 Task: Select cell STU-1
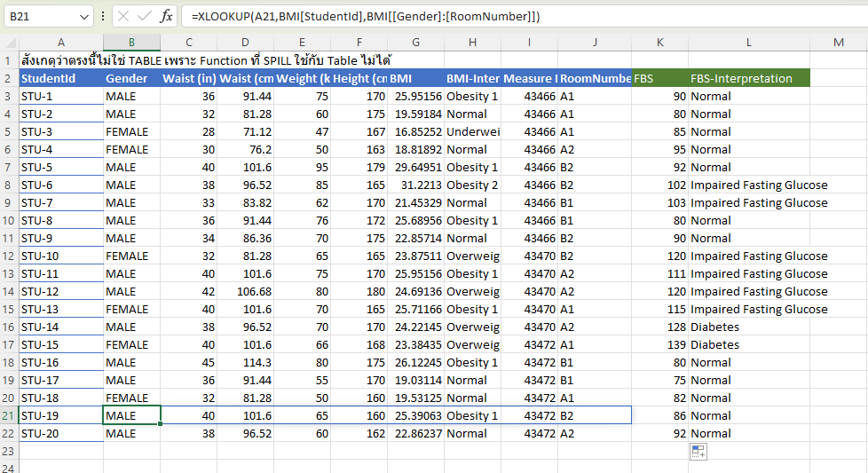61,96
